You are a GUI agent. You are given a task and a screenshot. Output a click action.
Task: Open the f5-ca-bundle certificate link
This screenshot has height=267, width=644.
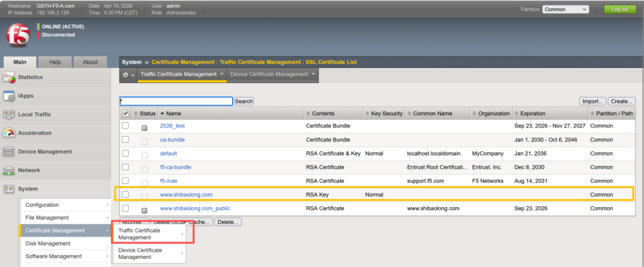pyautogui.click(x=176, y=167)
